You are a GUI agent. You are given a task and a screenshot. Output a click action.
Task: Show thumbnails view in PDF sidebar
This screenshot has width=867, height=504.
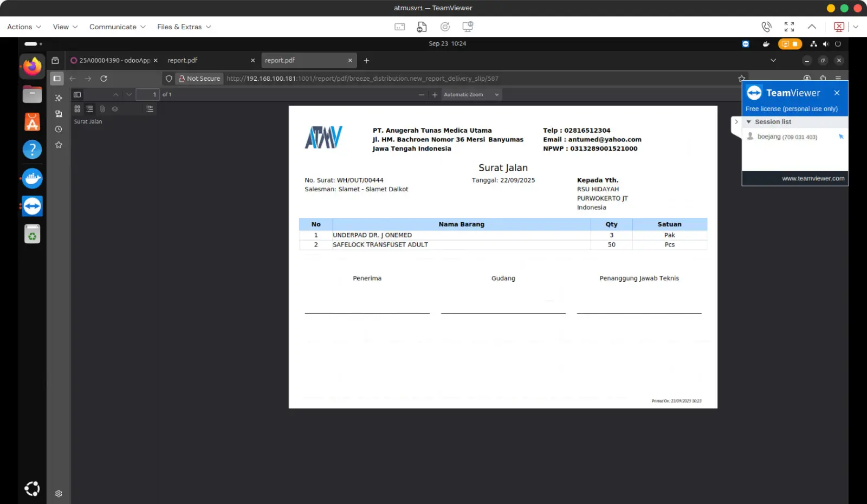click(x=77, y=109)
